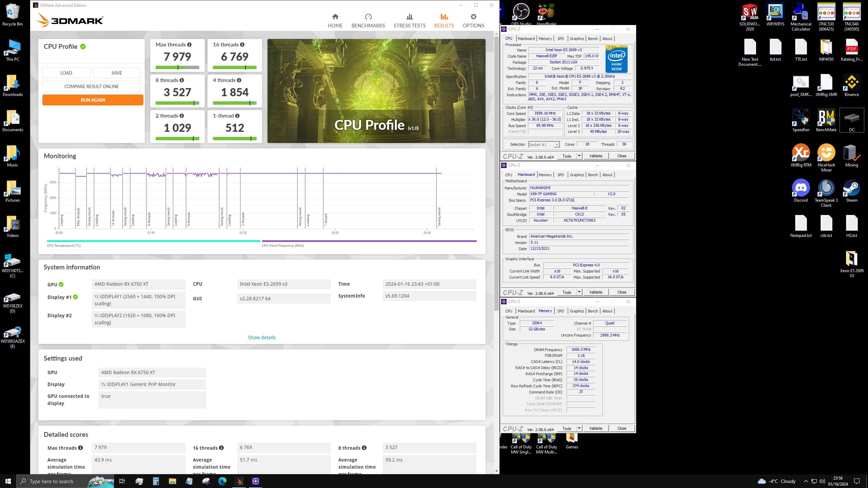
Task: Open About tab in Memory CPU-Z window
Action: tap(607, 311)
